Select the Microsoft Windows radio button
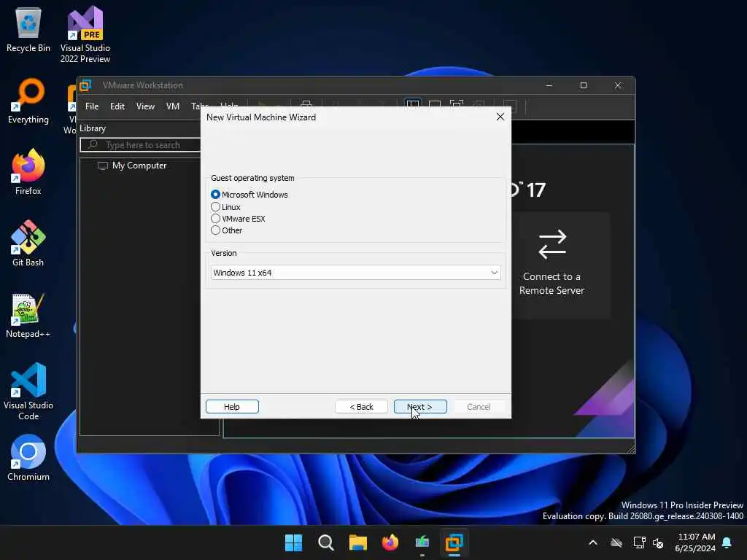Image resolution: width=747 pixels, height=560 pixels. 215,195
